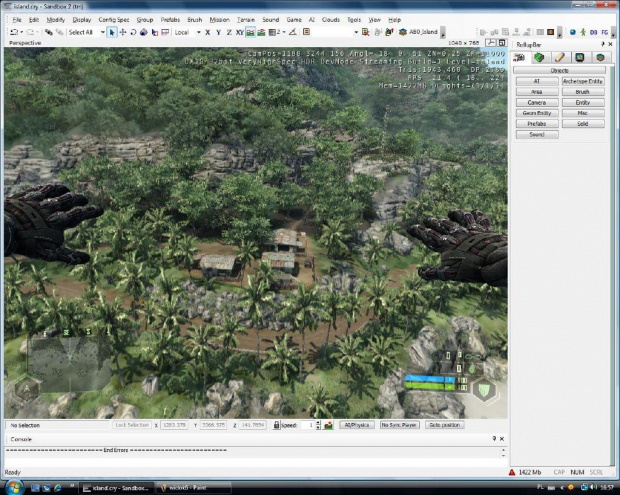Click the Undo arrow in the toolbar
Viewport: 620px width, 495px height.
(13, 32)
